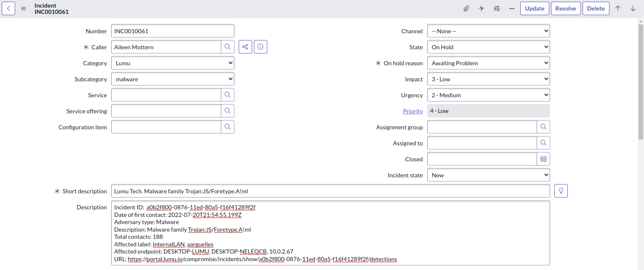Click the paperclip attachments icon
This screenshot has height=270, width=644.
click(x=466, y=8)
